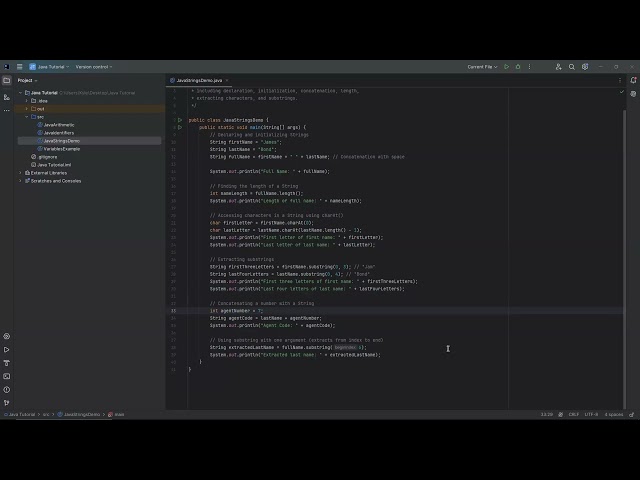The image size is (640, 480).
Task: Open the Git tool window icon
Action: (7, 403)
